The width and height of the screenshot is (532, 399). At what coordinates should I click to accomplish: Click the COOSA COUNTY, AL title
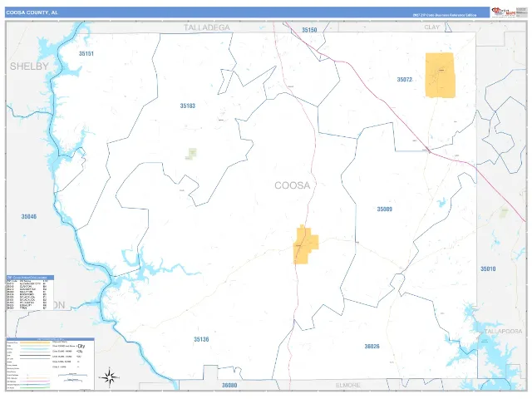click(32, 12)
